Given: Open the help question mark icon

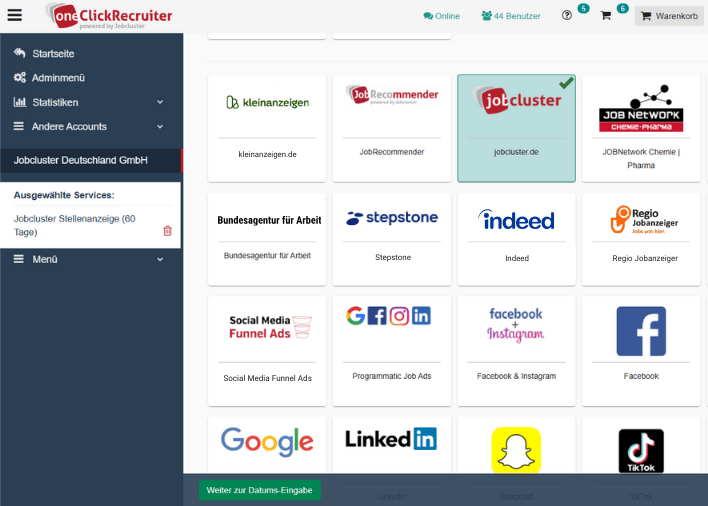Looking at the screenshot, I should (567, 16).
